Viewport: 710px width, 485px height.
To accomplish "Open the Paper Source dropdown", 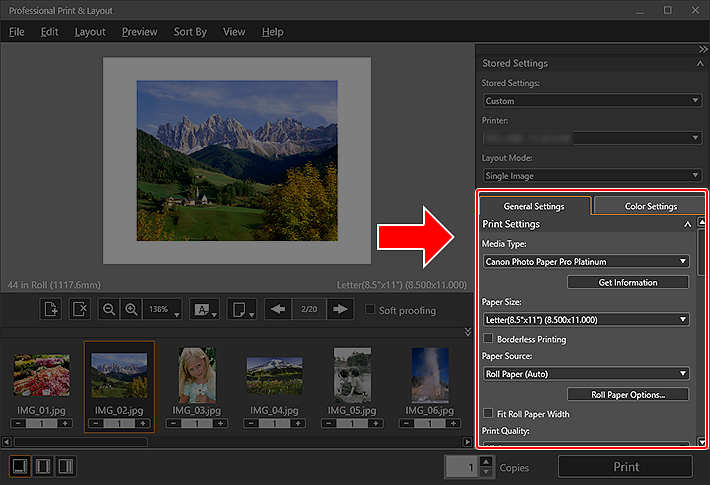I will [x=585, y=374].
